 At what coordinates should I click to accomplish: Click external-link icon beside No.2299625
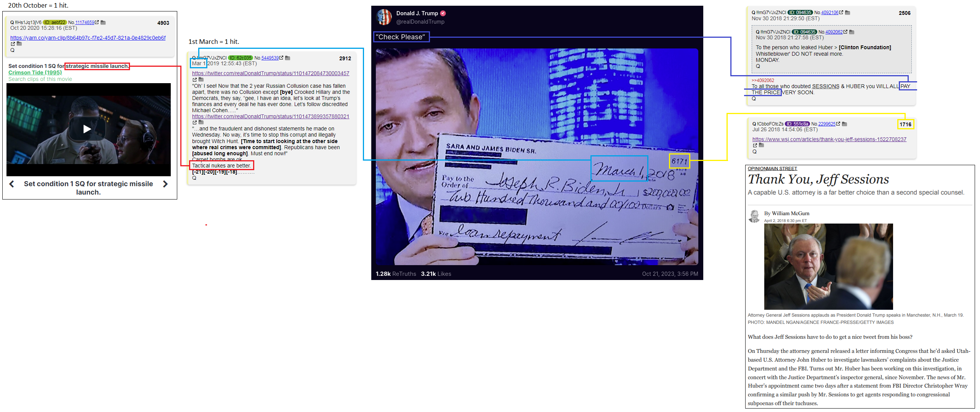(838, 124)
